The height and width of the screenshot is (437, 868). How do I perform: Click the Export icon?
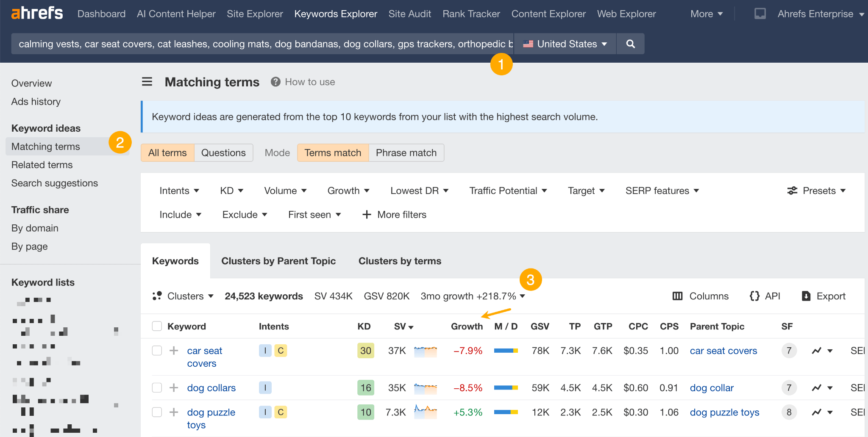pos(807,296)
